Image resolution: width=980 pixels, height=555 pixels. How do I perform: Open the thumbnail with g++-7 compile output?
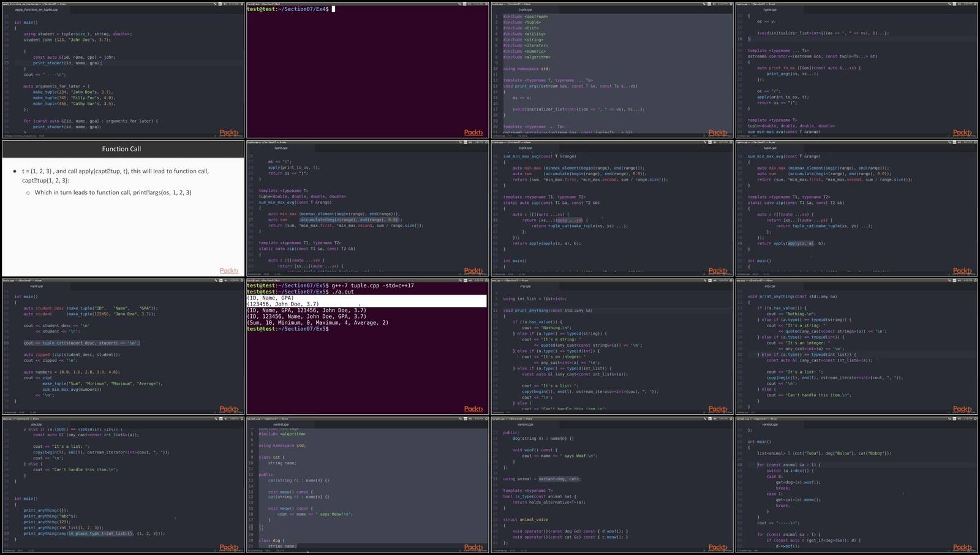point(367,347)
